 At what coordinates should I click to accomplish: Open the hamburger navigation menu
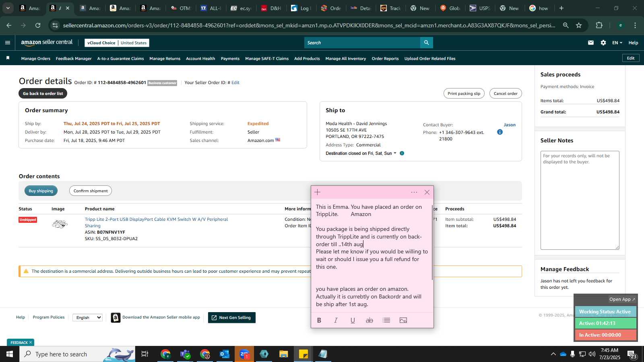click(8, 43)
